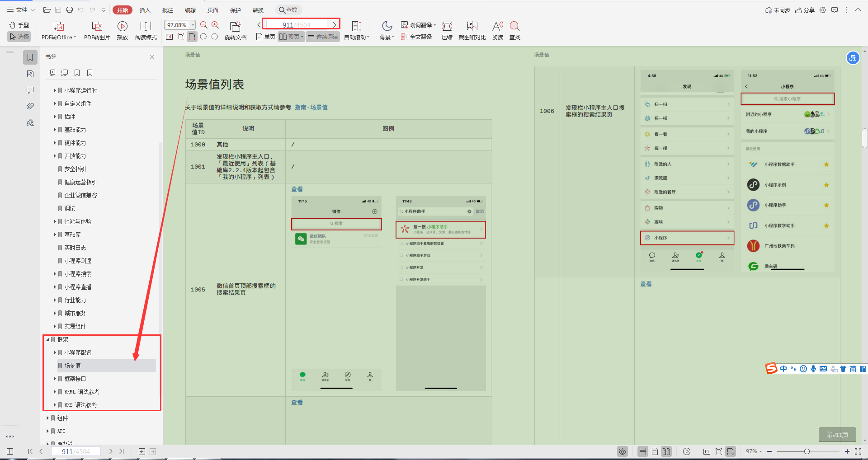The image size is (868, 460).
Task: Switch to the 转换 convert tab
Action: point(258,10)
